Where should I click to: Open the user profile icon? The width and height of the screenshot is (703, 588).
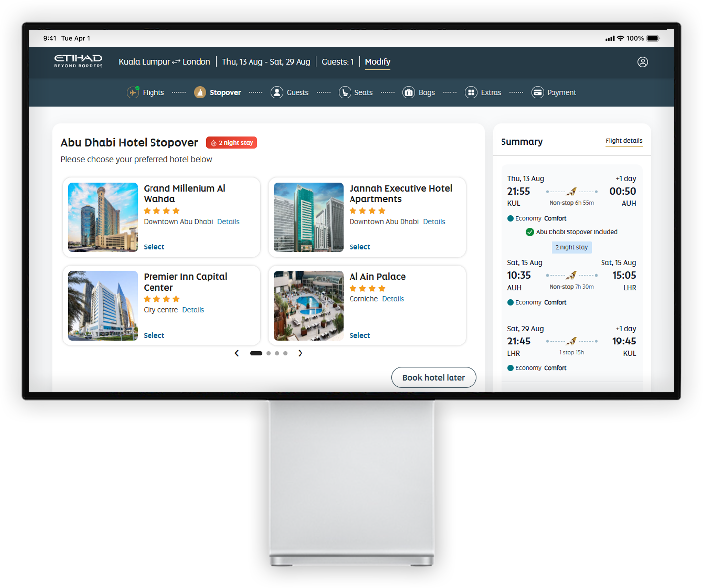coord(643,62)
